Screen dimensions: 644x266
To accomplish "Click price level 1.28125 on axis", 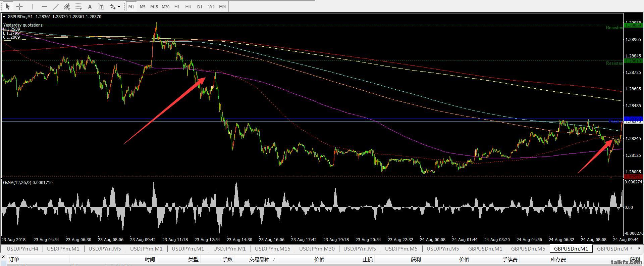I will point(633,155).
